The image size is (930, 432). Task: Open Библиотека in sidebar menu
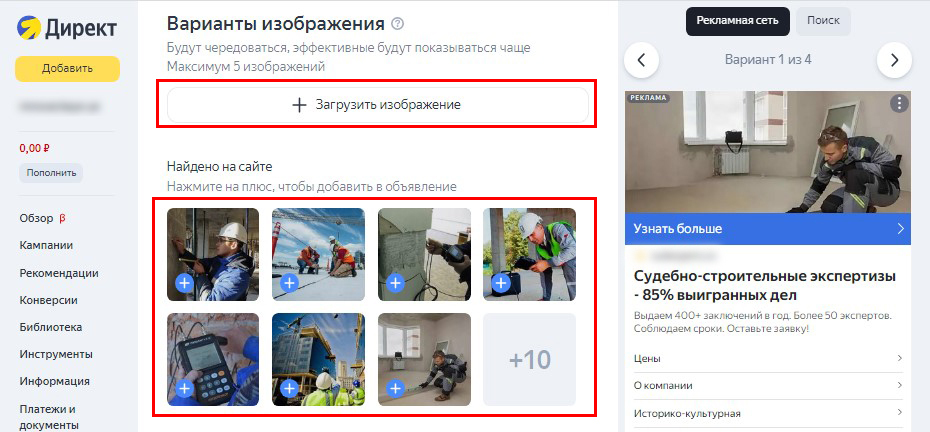(50, 327)
